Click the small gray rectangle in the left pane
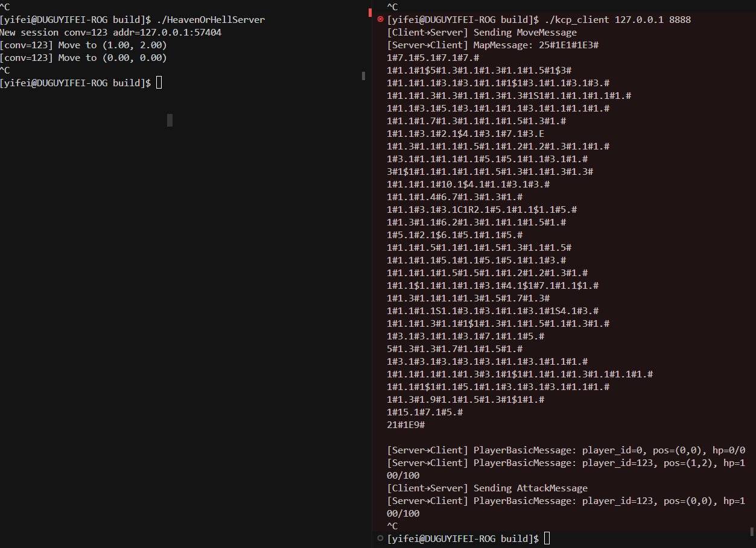The width and height of the screenshot is (756, 548). tap(170, 120)
